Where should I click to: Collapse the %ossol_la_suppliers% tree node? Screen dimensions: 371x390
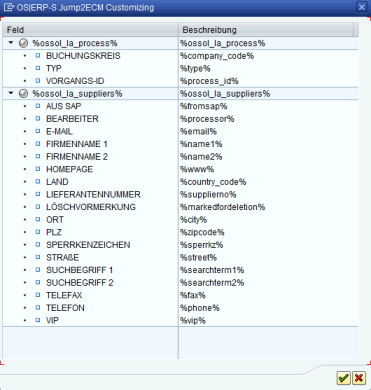[11, 93]
